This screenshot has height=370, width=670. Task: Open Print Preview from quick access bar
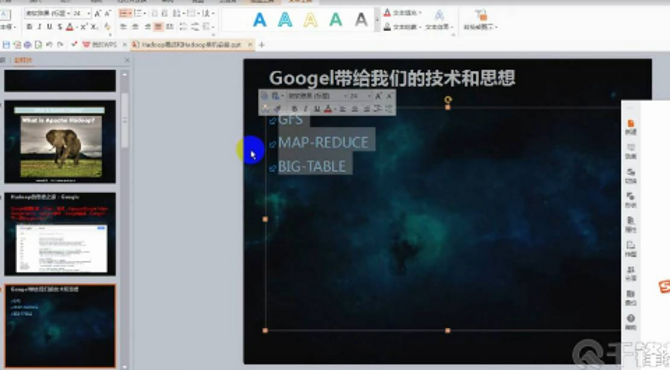click(38, 44)
